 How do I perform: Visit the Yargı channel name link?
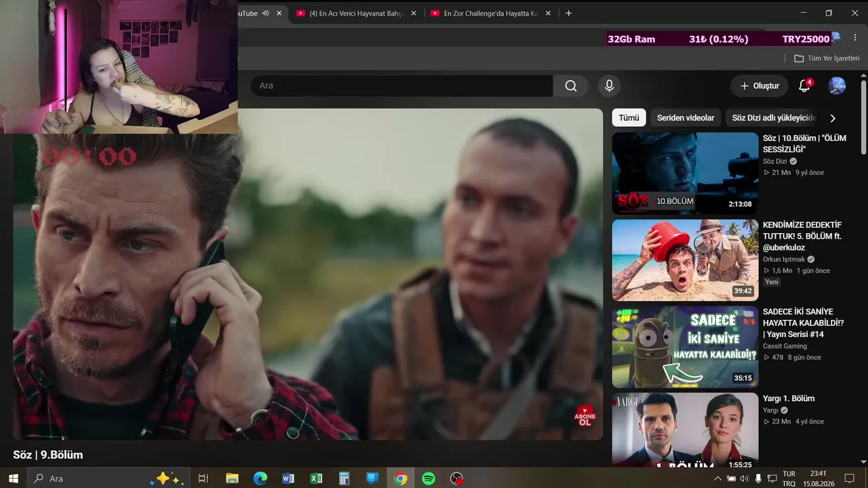coord(770,410)
